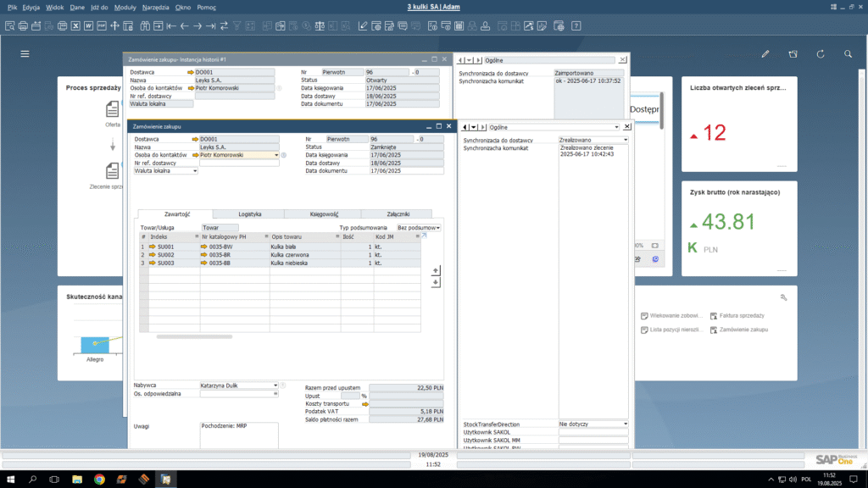
Task: Open the Help question mark icon
Action: point(576,26)
